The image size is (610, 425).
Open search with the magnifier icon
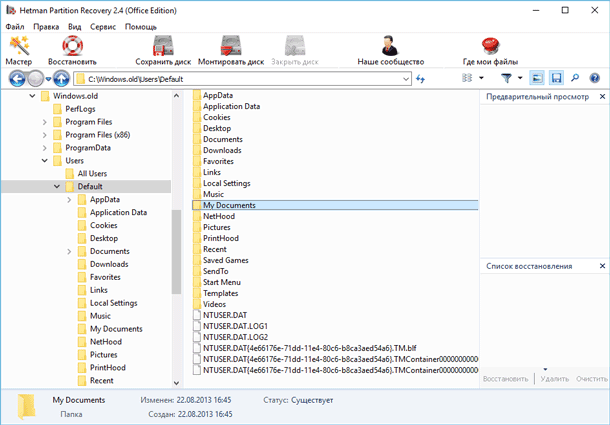[x=575, y=78]
